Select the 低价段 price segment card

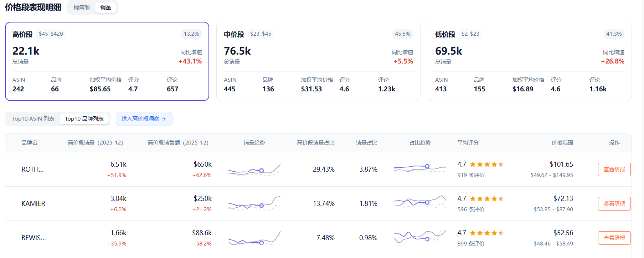coord(530,61)
